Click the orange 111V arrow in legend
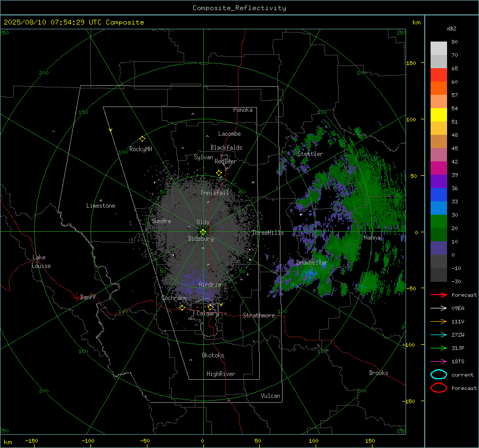 click(439, 321)
